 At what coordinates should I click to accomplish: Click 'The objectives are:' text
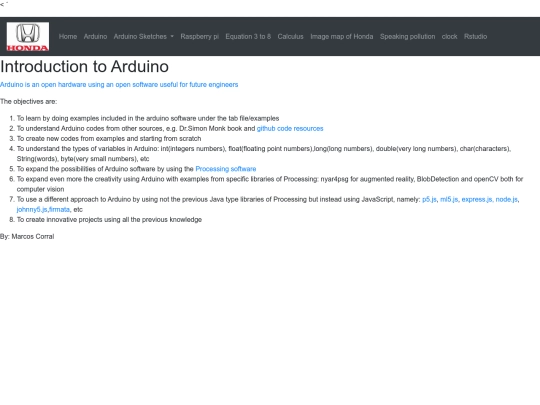pyautogui.click(x=29, y=102)
